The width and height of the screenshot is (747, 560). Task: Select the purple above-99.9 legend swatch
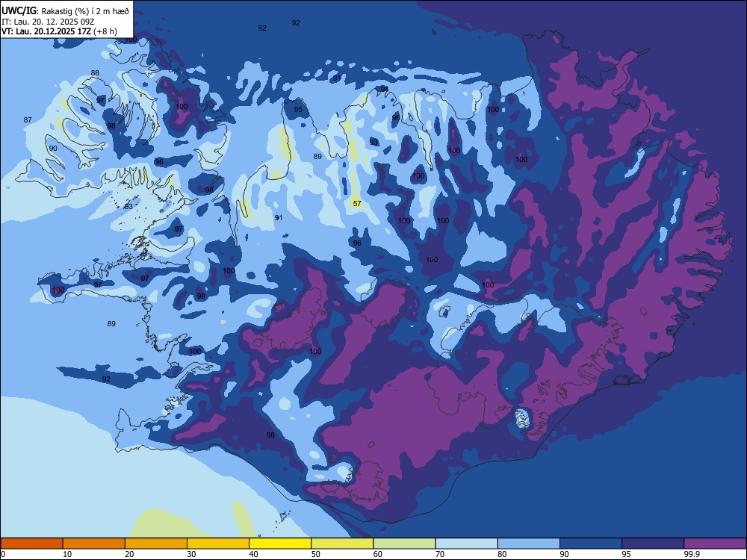tap(715, 544)
